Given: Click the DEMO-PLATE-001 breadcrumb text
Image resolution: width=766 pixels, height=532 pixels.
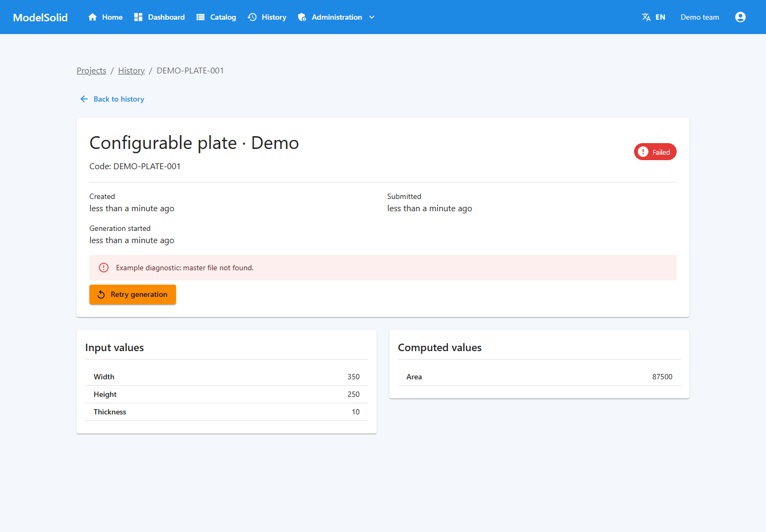Looking at the screenshot, I should point(190,71).
